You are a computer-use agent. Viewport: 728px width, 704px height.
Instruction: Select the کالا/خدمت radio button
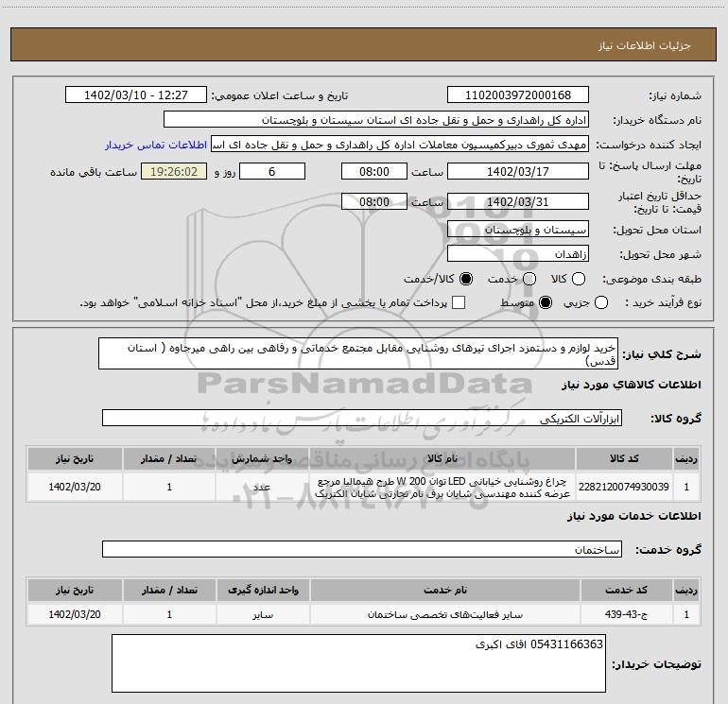pos(466,279)
